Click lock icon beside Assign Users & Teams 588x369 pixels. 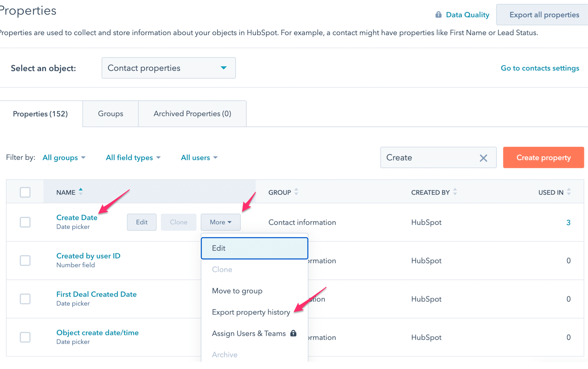point(293,333)
